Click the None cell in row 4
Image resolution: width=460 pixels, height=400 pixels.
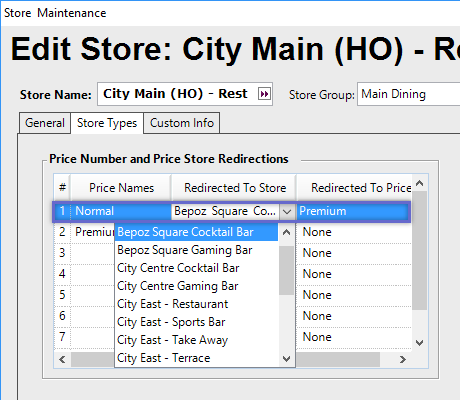click(x=354, y=274)
